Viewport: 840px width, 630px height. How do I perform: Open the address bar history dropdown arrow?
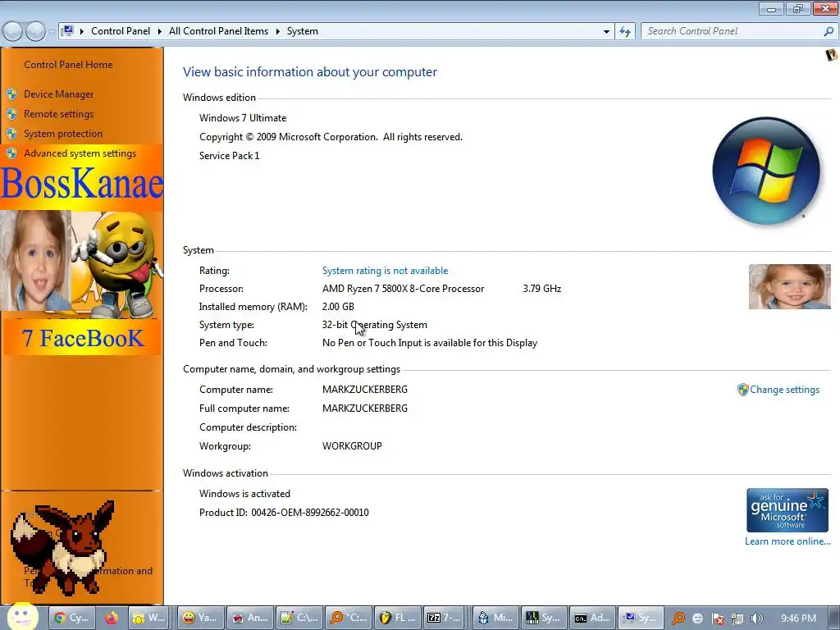pos(606,32)
